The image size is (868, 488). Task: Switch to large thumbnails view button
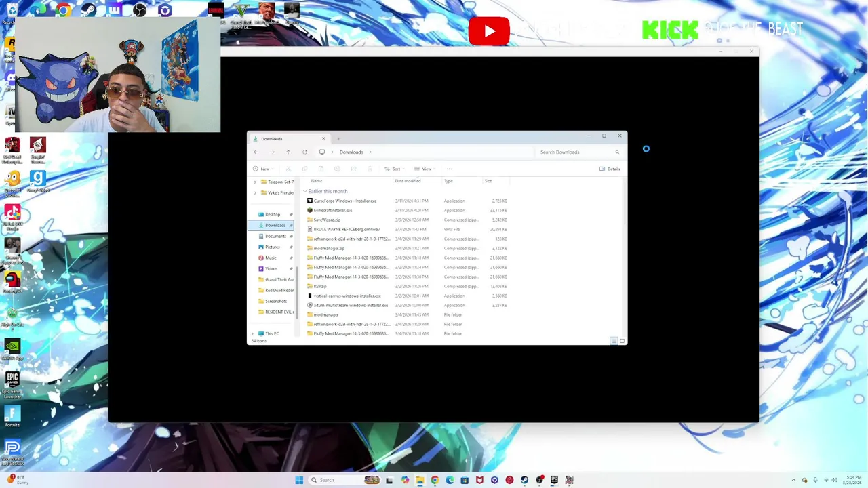(x=622, y=341)
